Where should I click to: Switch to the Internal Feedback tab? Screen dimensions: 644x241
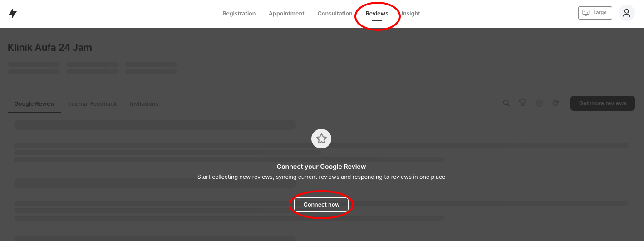[92, 104]
